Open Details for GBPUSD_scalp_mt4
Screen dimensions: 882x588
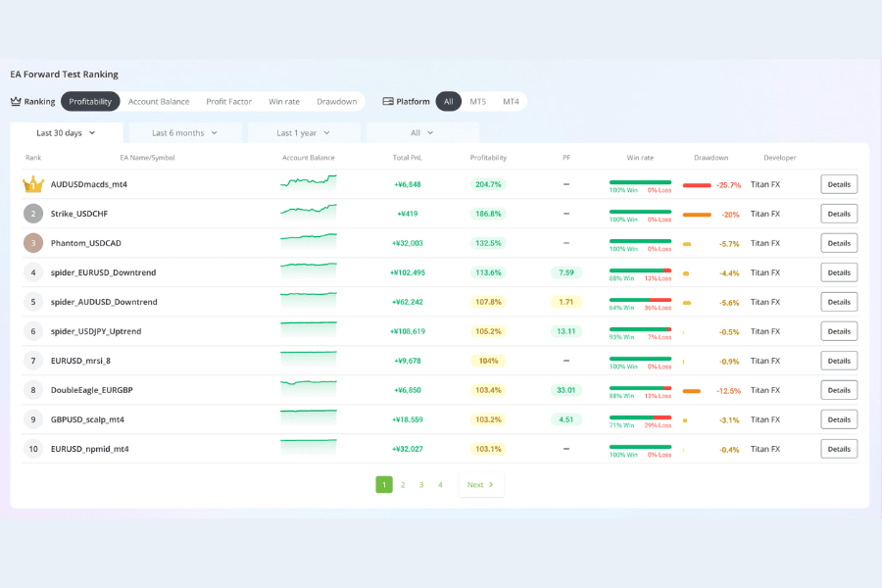pos(839,419)
